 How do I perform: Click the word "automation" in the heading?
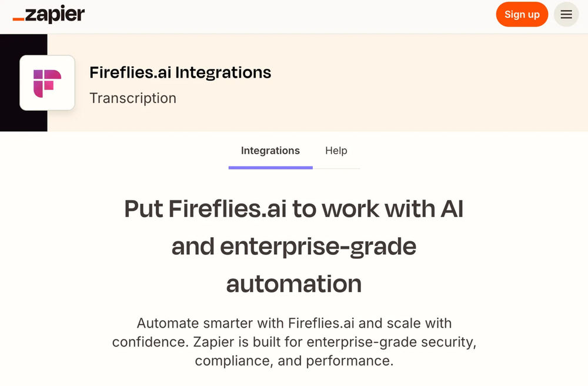pos(294,284)
